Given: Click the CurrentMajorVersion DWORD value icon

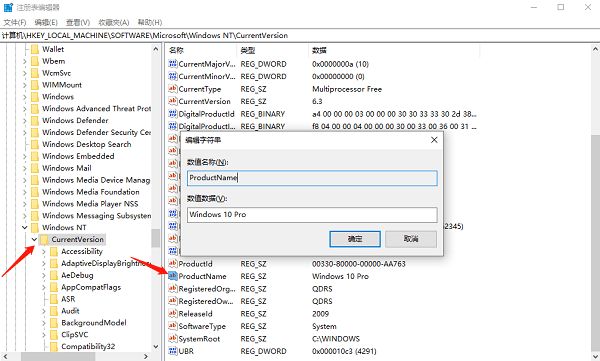Looking at the screenshot, I should click(x=173, y=64).
